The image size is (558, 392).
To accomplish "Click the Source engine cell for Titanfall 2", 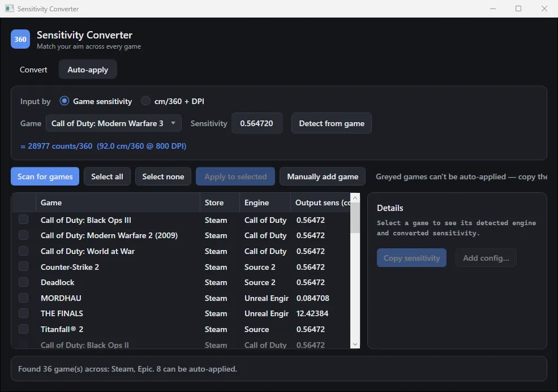I will 256,329.
